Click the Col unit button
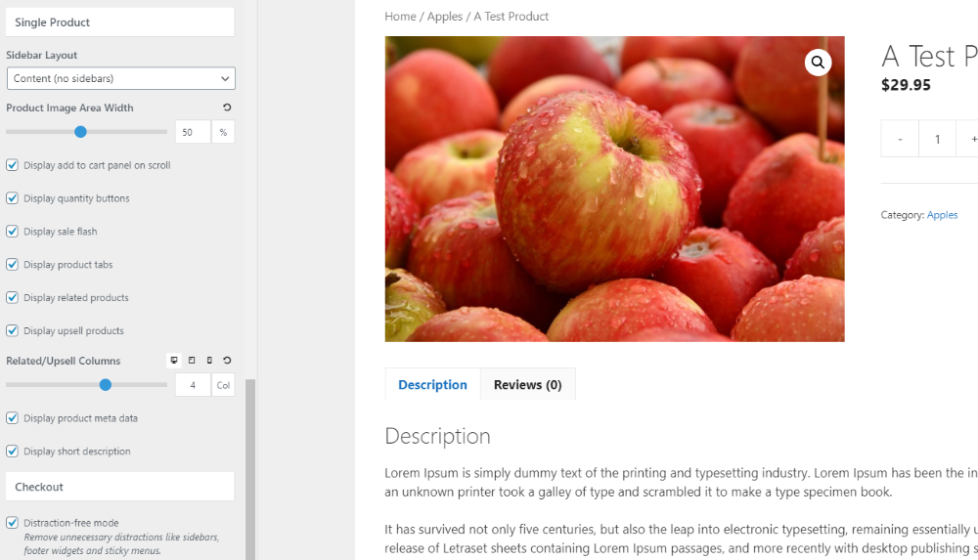This screenshot has width=978, height=560. [x=223, y=385]
